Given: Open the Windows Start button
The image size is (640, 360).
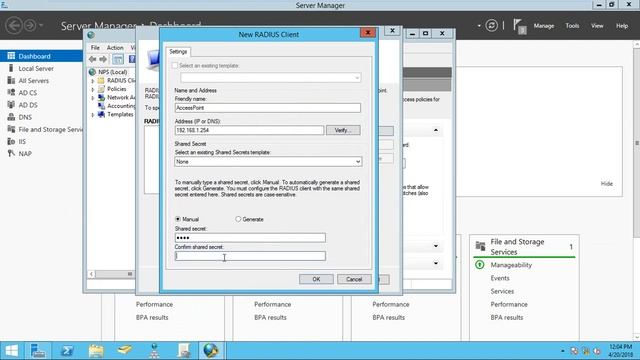Looking at the screenshot, I should click(x=11, y=351).
